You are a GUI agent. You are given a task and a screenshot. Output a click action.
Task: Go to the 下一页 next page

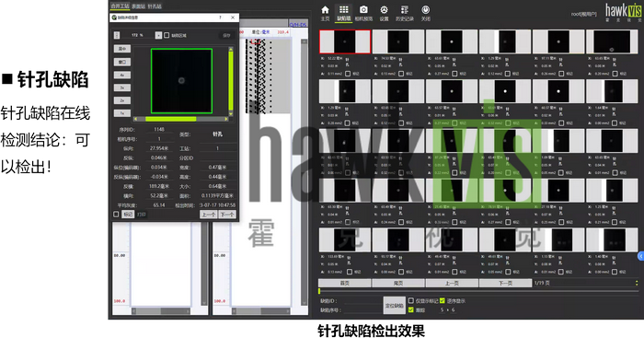(505, 284)
